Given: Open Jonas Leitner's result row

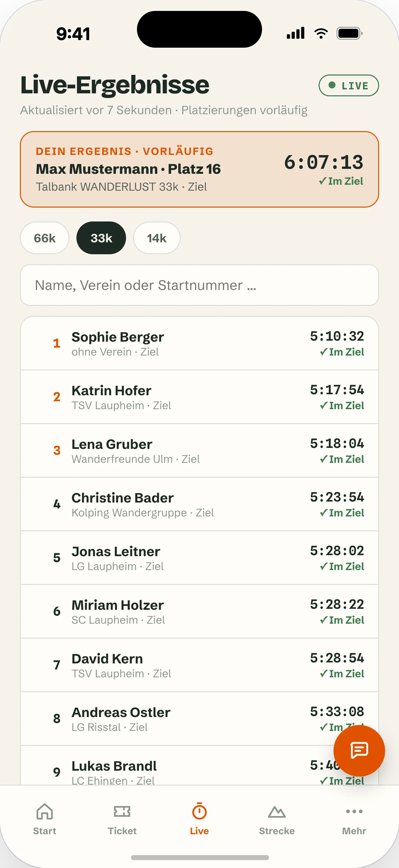Looking at the screenshot, I should click(199, 558).
